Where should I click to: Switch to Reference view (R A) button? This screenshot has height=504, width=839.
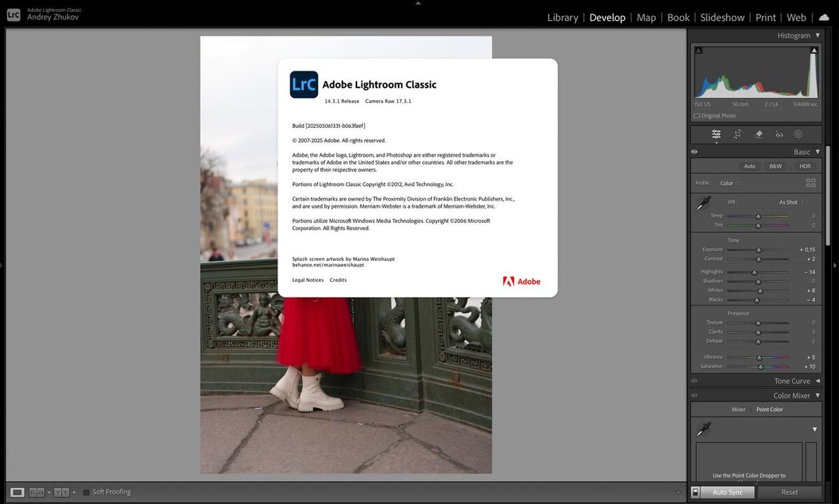click(36, 492)
